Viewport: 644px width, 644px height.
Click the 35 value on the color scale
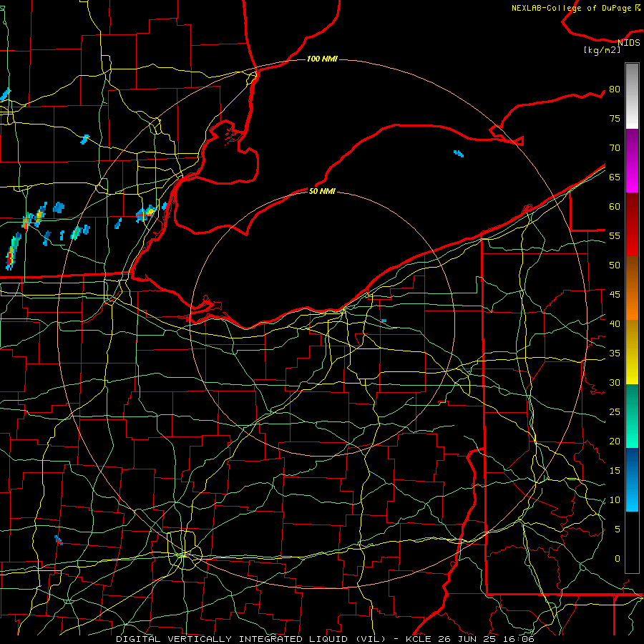point(615,353)
